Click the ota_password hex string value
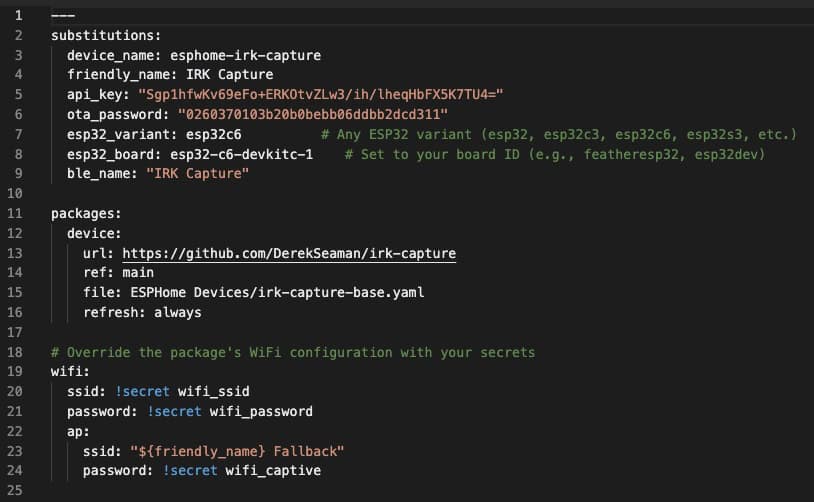 312,114
